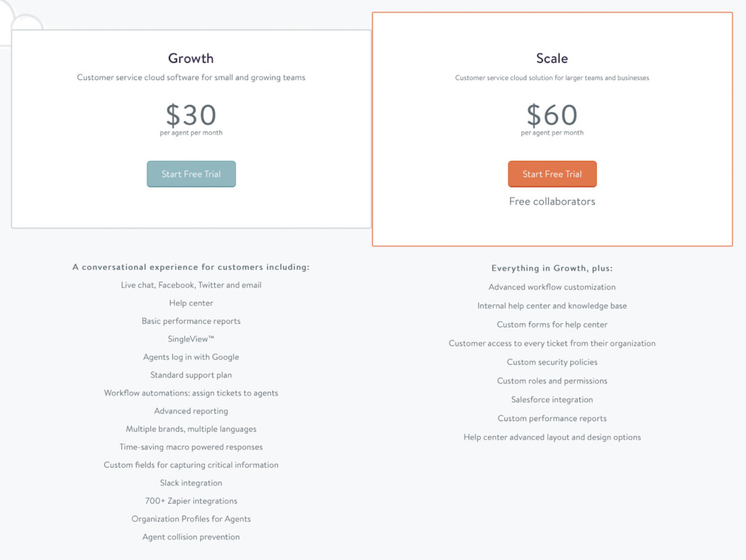Click the Slack integration feature text
The image size is (746, 560).
(191, 483)
